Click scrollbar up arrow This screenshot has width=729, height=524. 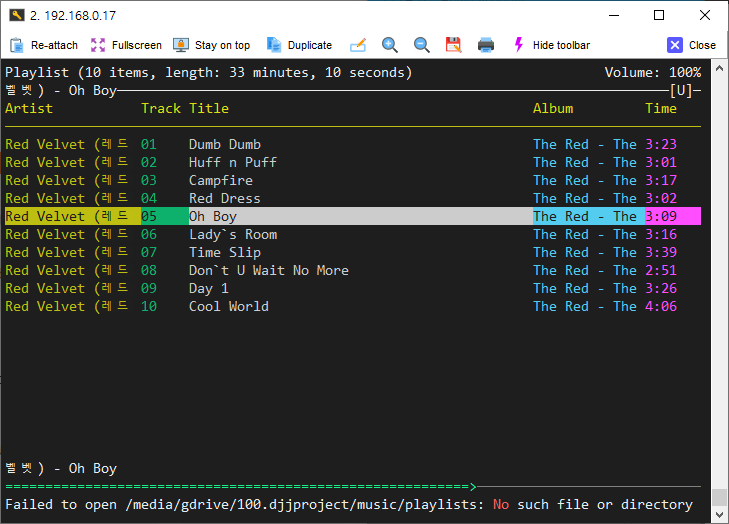click(x=719, y=68)
